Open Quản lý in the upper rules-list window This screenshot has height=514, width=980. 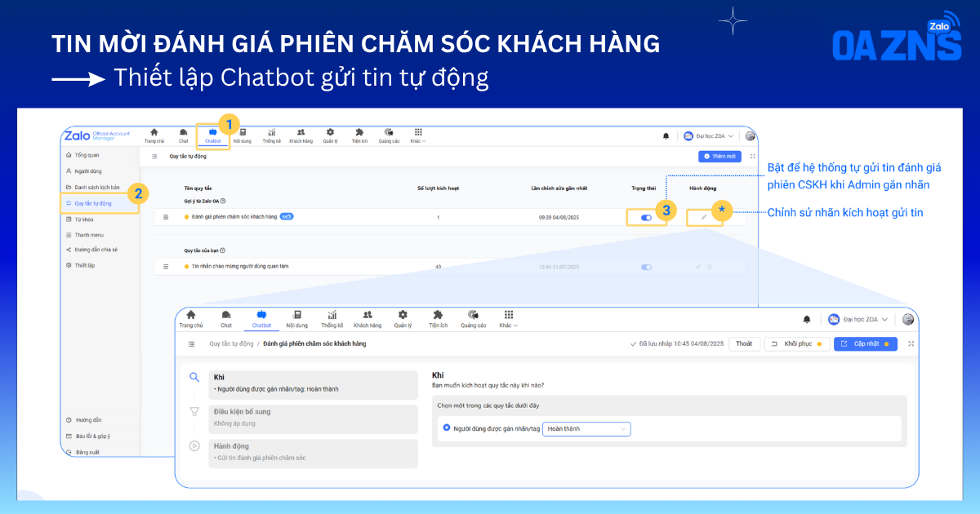330,135
